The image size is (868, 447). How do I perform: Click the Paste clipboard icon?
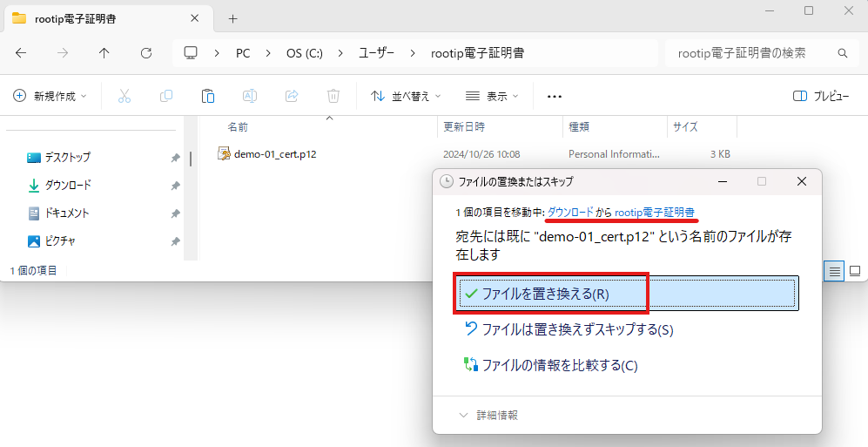click(x=208, y=96)
